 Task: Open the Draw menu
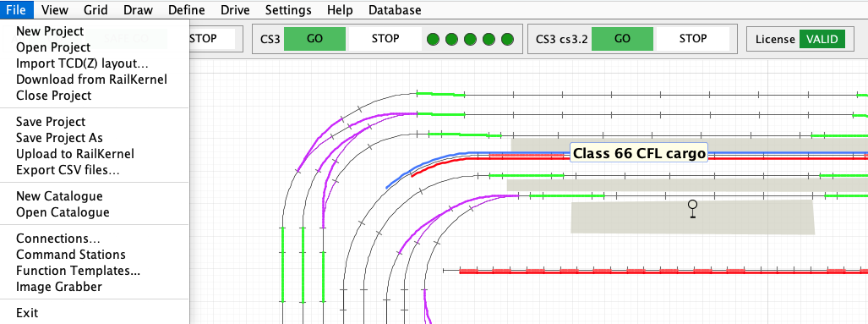point(138,10)
